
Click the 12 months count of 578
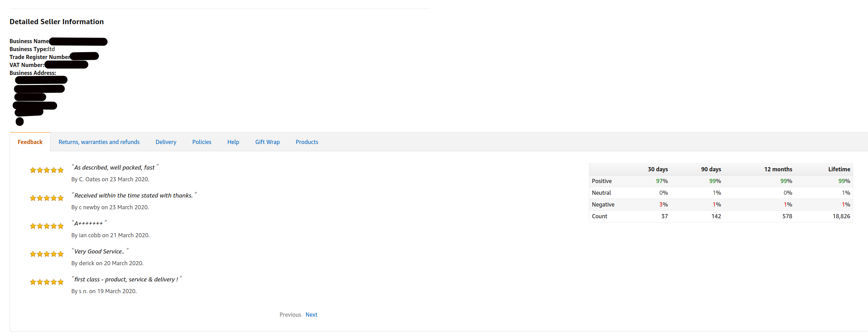coord(787,216)
